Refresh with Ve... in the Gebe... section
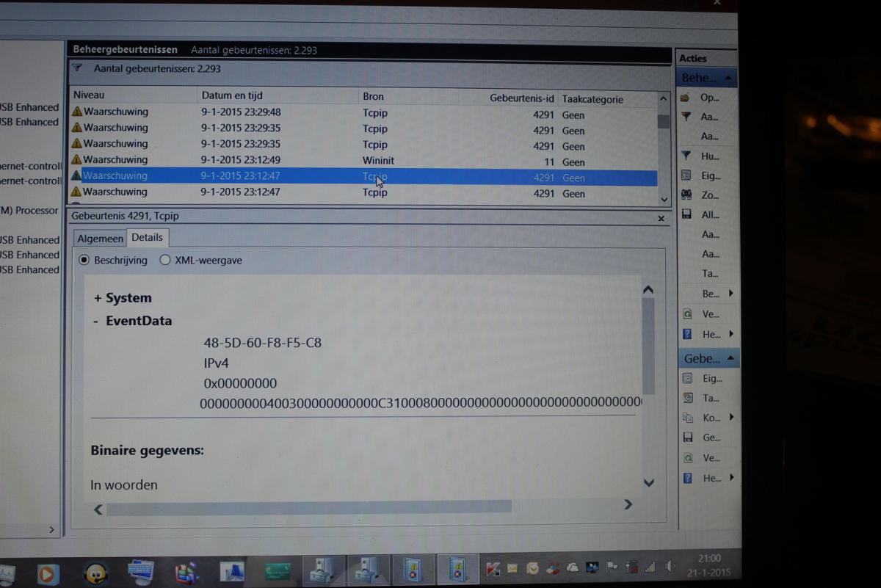The height and width of the screenshot is (588, 881). pyautogui.click(x=687, y=457)
